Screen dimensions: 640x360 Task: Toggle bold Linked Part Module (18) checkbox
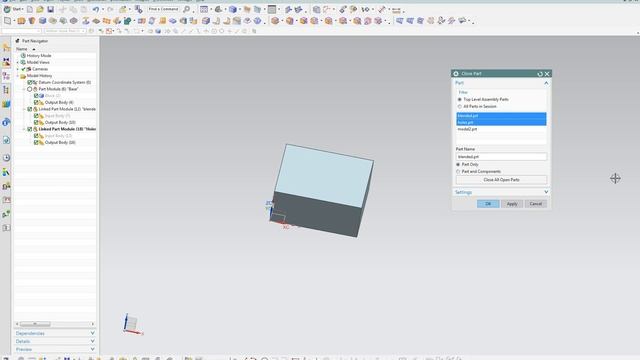(x=30, y=129)
